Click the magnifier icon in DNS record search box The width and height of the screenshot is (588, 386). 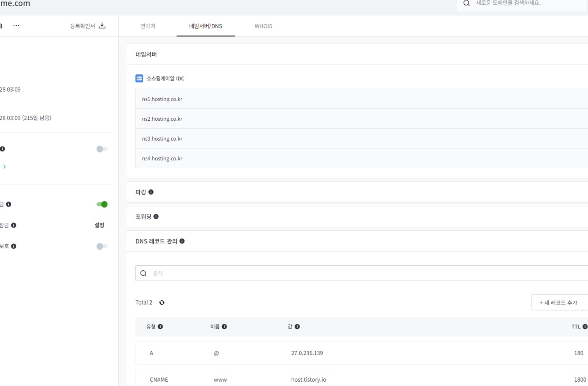(143, 273)
